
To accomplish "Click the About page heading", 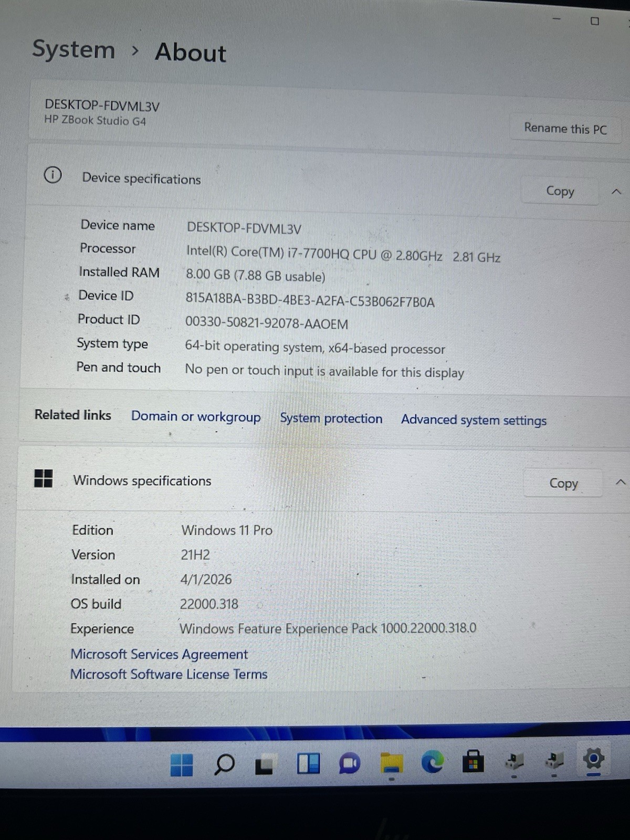I will pyautogui.click(x=191, y=52).
